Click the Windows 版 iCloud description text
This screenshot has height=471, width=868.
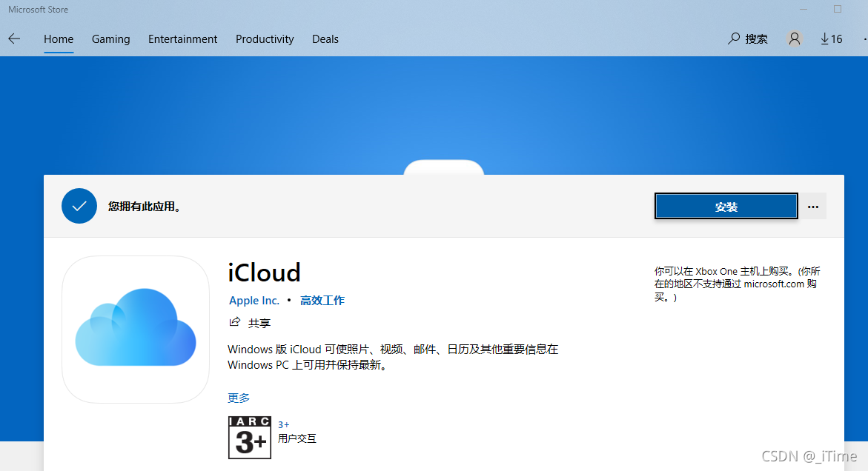point(393,357)
